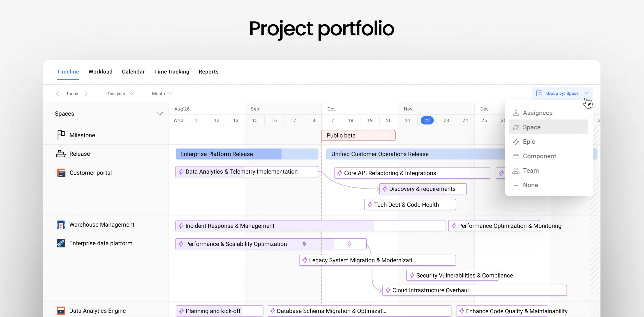
Task: Click the Enterprise data platform rocket icon
Action: [61, 243]
